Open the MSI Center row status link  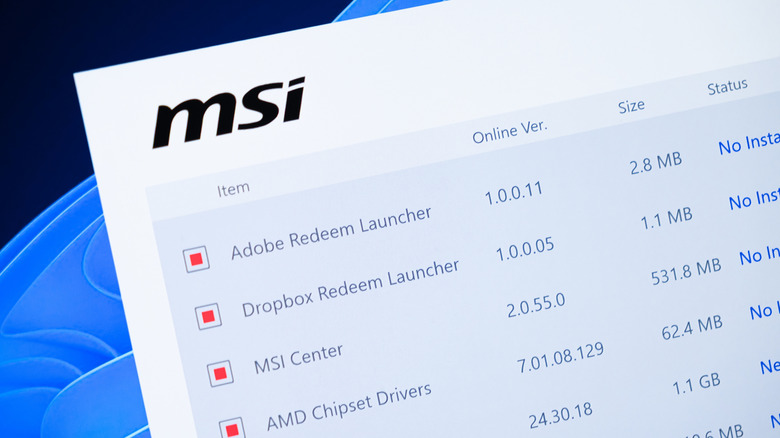tap(759, 257)
